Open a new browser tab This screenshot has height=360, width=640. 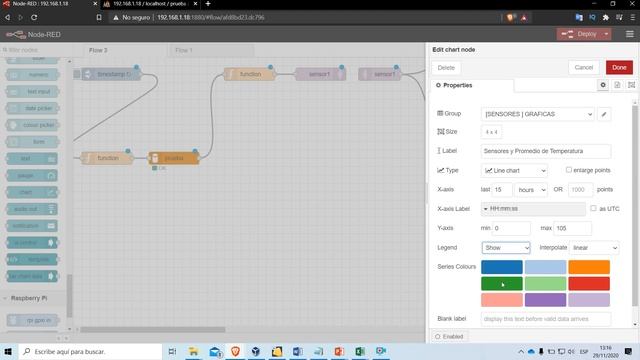[208, 4]
